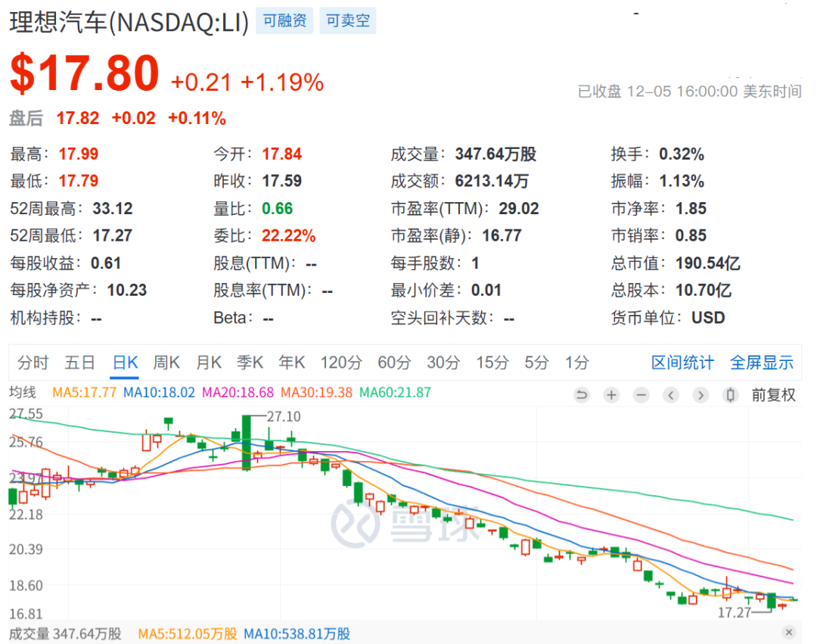Click the 可卖空 tag button
The image size is (817, 644).
(348, 21)
